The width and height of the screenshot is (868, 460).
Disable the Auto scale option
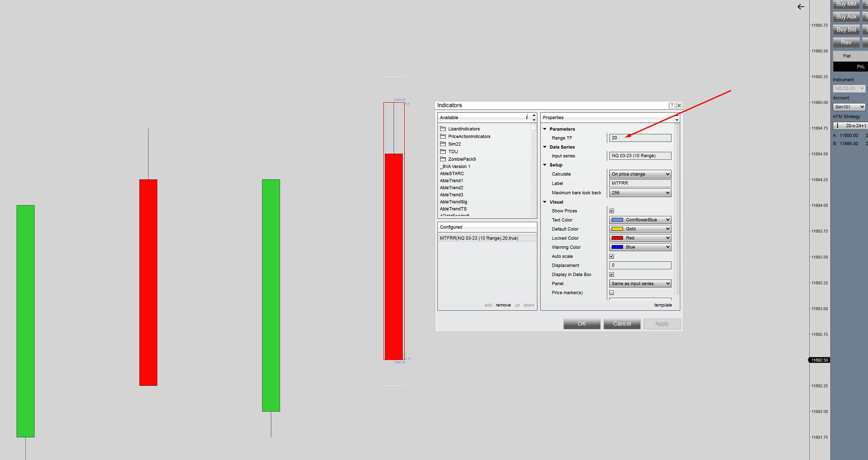612,256
